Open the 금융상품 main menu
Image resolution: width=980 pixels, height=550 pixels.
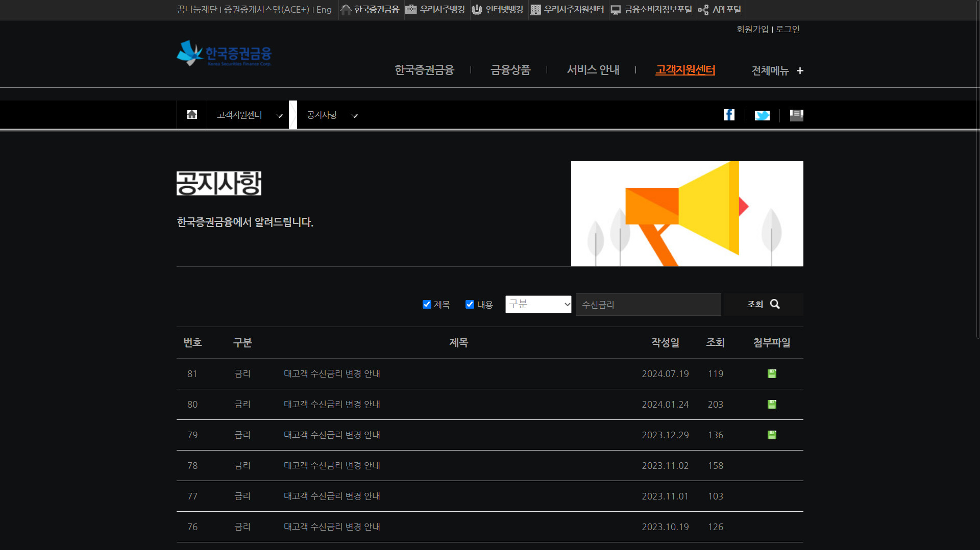click(x=510, y=70)
